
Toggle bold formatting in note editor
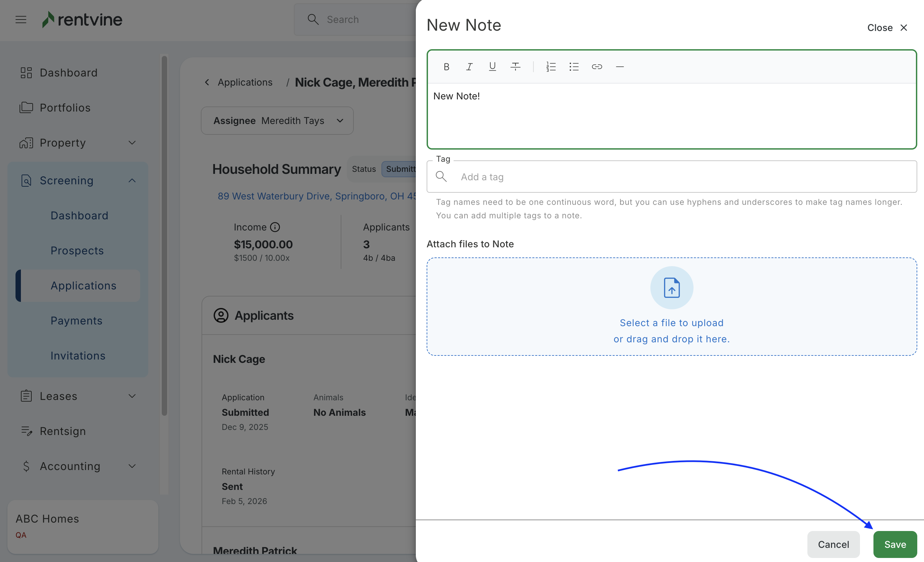446,67
